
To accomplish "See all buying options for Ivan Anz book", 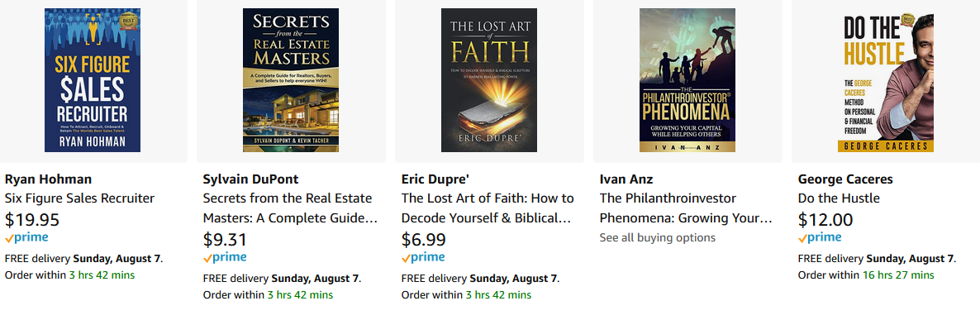I will tap(658, 237).
